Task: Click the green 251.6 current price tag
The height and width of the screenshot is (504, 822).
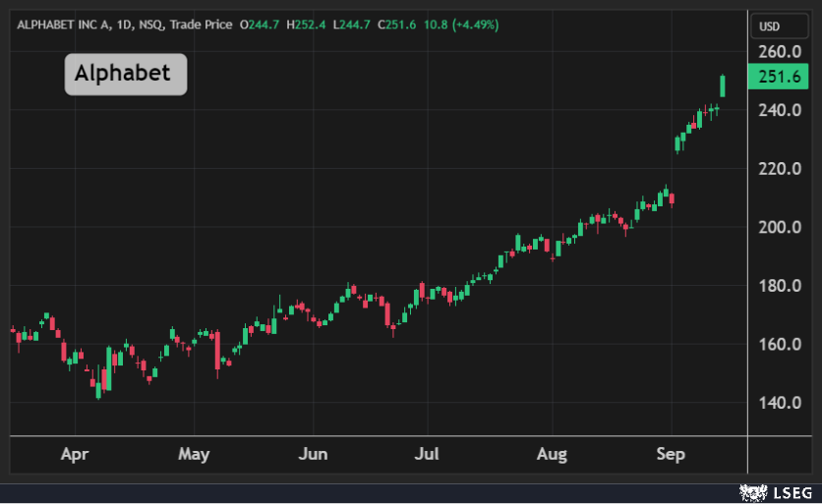Action: [x=778, y=79]
